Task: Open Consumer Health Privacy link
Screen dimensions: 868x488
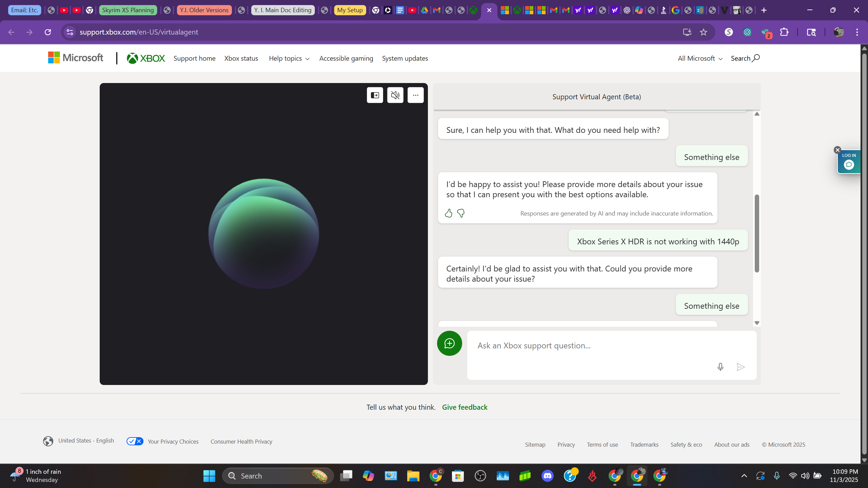Action: [241, 442]
